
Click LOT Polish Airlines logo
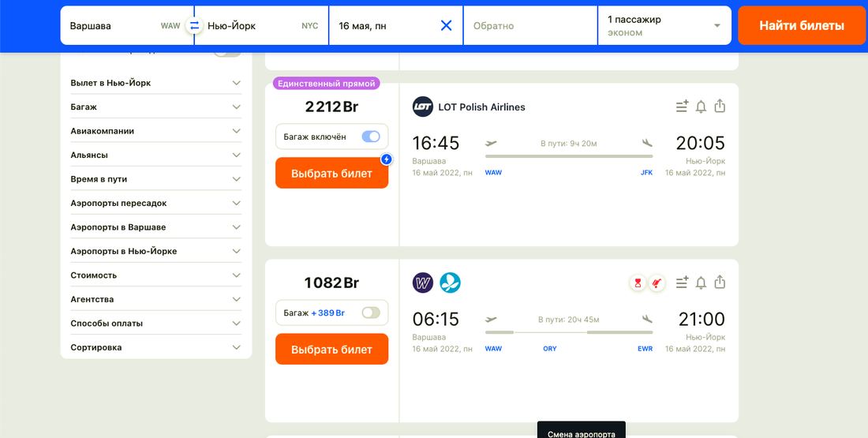(423, 107)
